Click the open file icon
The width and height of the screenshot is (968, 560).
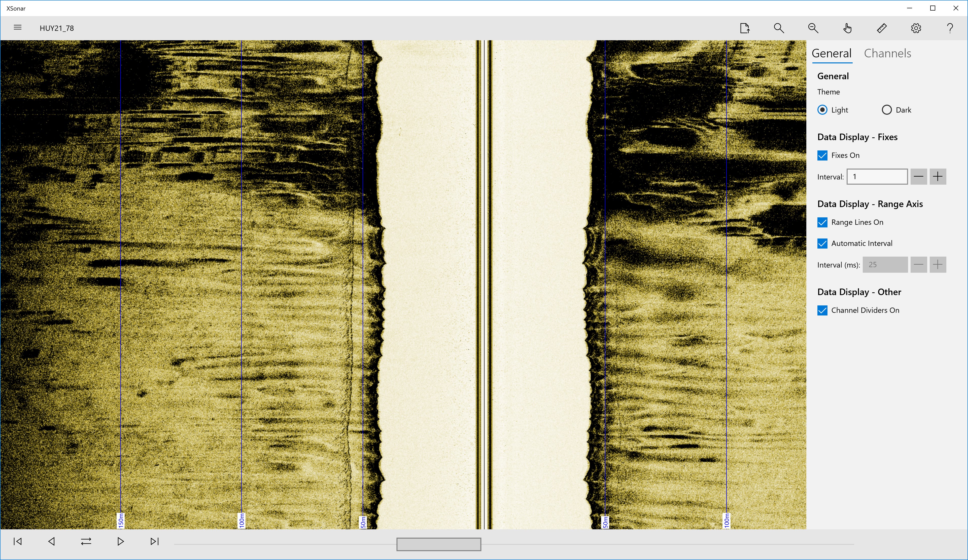click(744, 28)
